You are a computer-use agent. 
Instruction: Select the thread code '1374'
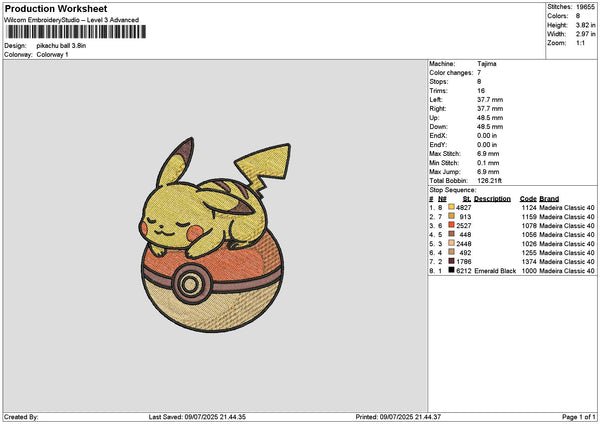tap(529, 262)
